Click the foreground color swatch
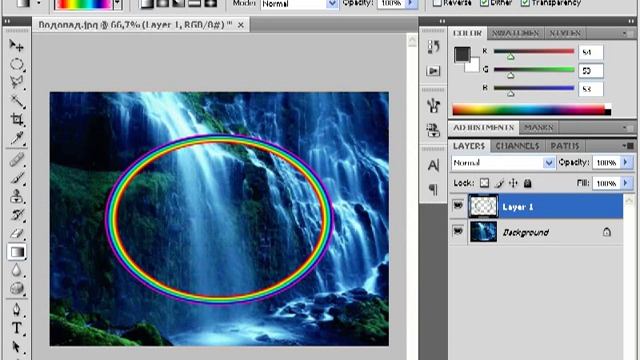The width and height of the screenshot is (640, 360). 462,54
